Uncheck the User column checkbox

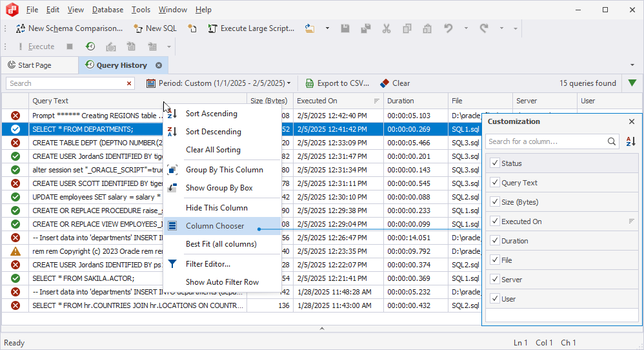click(495, 298)
